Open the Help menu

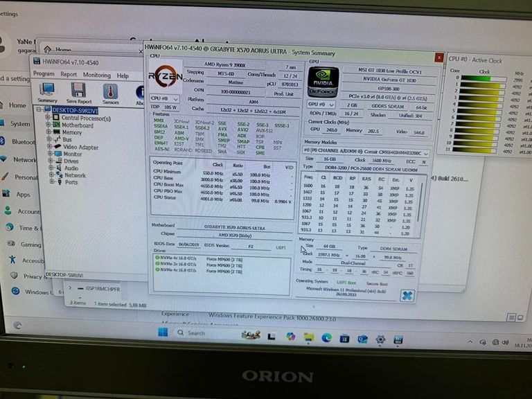point(123,76)
